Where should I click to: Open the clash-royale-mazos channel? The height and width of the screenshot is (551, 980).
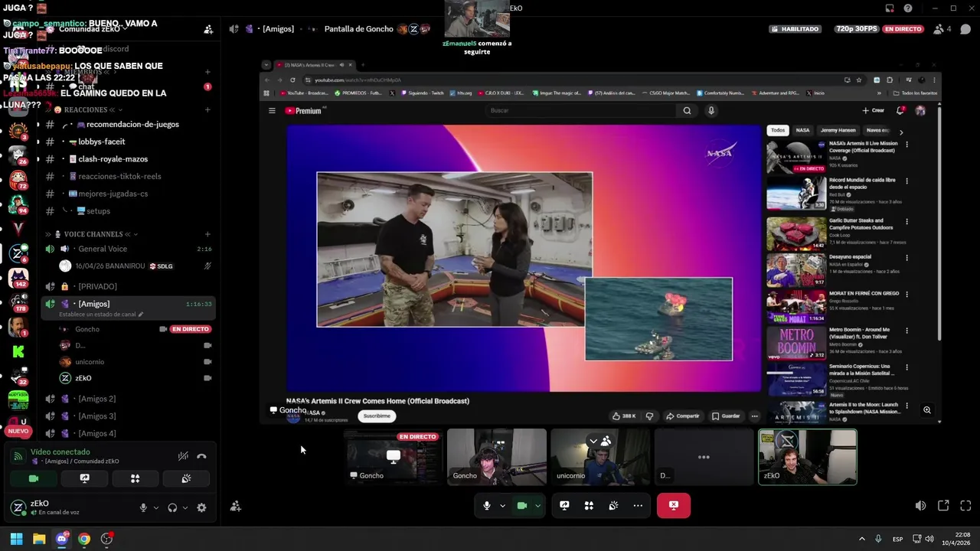pyautogui.click(x=129, y=159)
